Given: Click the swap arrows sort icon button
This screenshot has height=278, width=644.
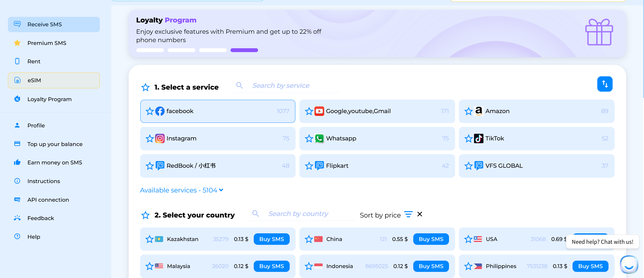Looking at the screenshot, I should tap(605, 84).
